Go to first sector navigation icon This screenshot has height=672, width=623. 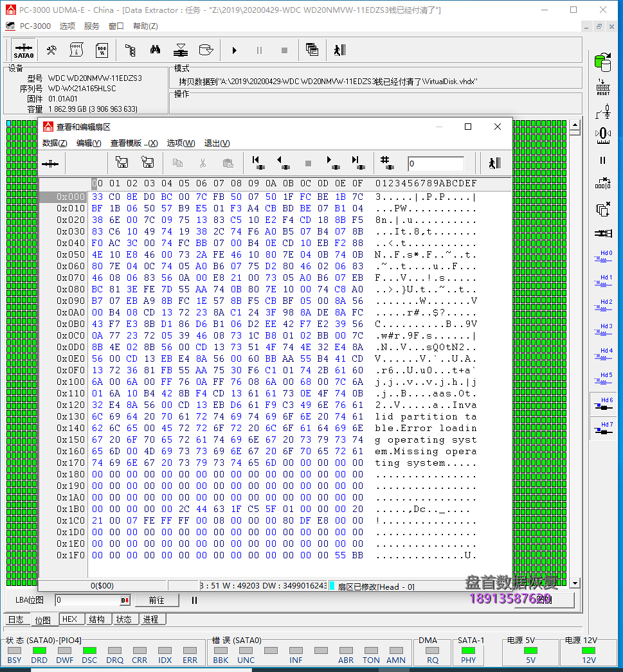click(x=258, y=163)
